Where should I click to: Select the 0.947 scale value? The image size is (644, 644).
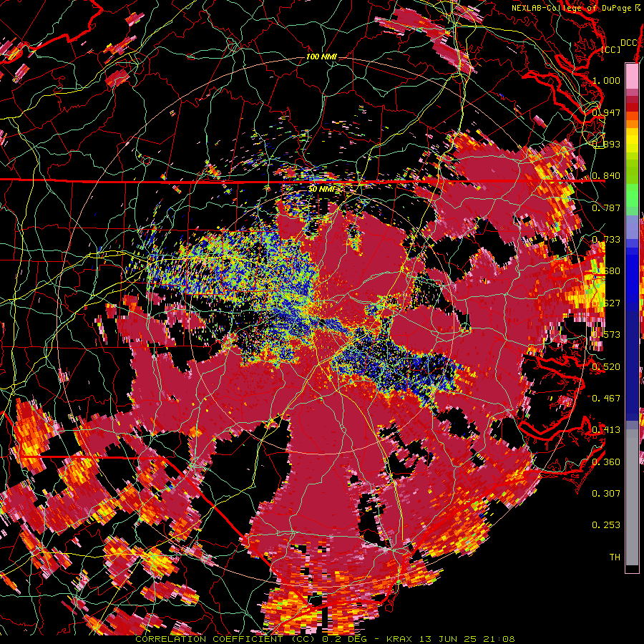tap(606, 112)
